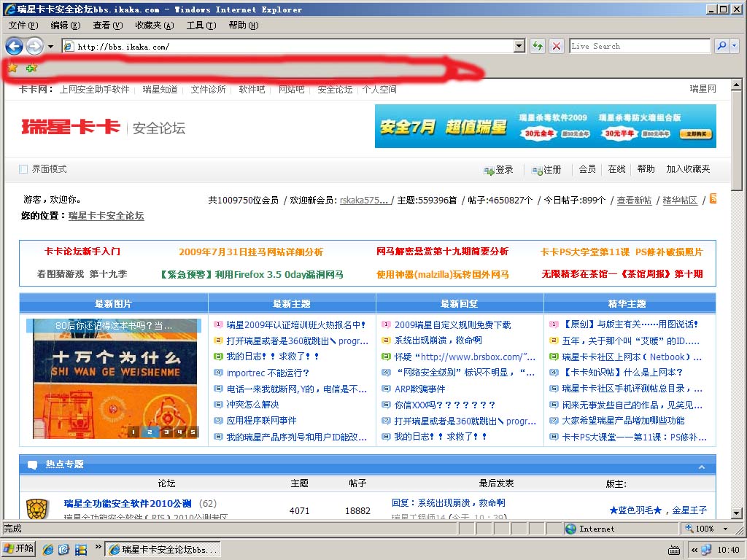Open the Favorites Center star icon
Image resolution: width=747 pixels, height=560 pixels.
pos(12,68)
